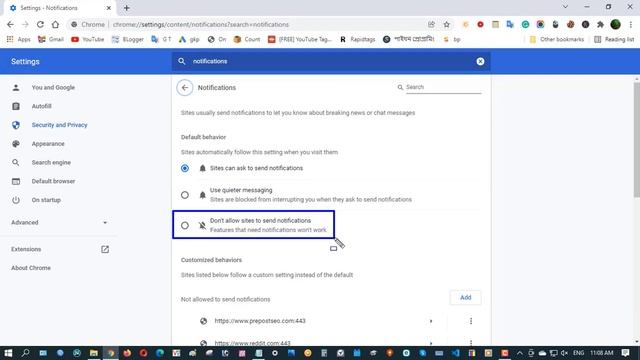Toggle the volume icon in system tray

pyautogui.click(x=564, y=353)
